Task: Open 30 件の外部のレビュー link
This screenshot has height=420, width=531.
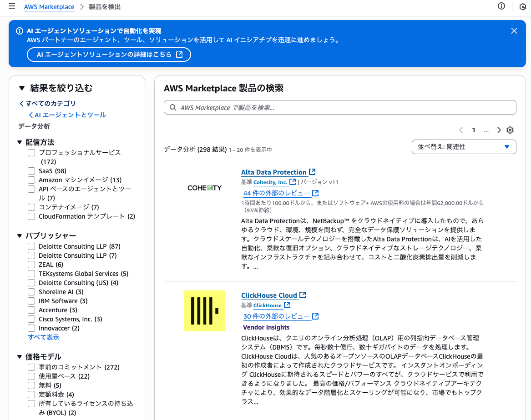Action: click(x=277, y=316)
